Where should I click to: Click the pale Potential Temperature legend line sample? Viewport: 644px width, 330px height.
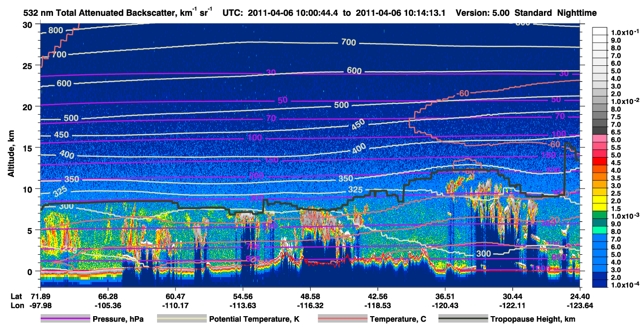(181, 319)
